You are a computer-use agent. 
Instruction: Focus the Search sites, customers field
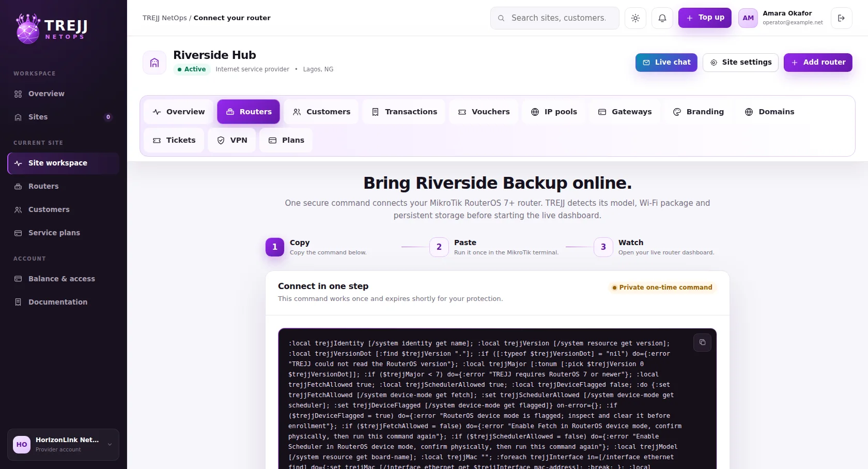555,18
